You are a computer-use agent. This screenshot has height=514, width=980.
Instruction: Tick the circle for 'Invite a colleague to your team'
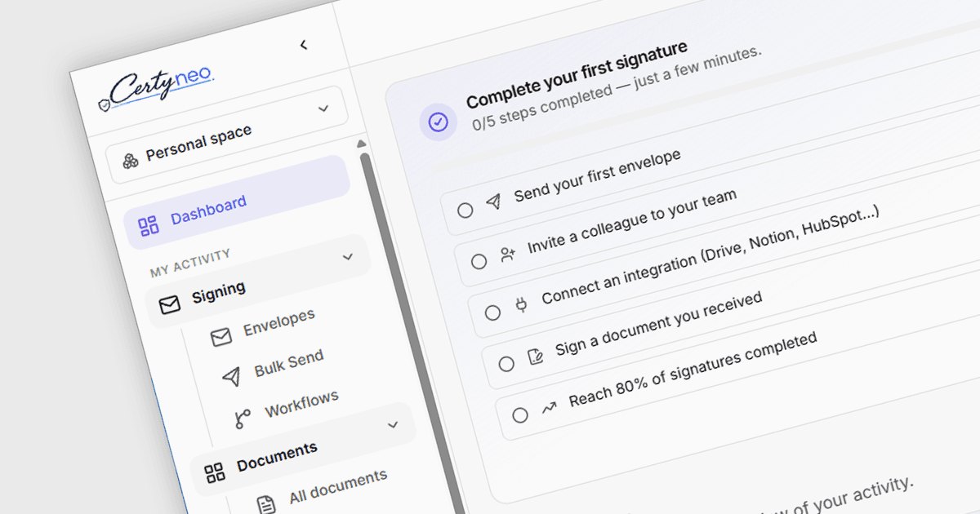(479, 262)
